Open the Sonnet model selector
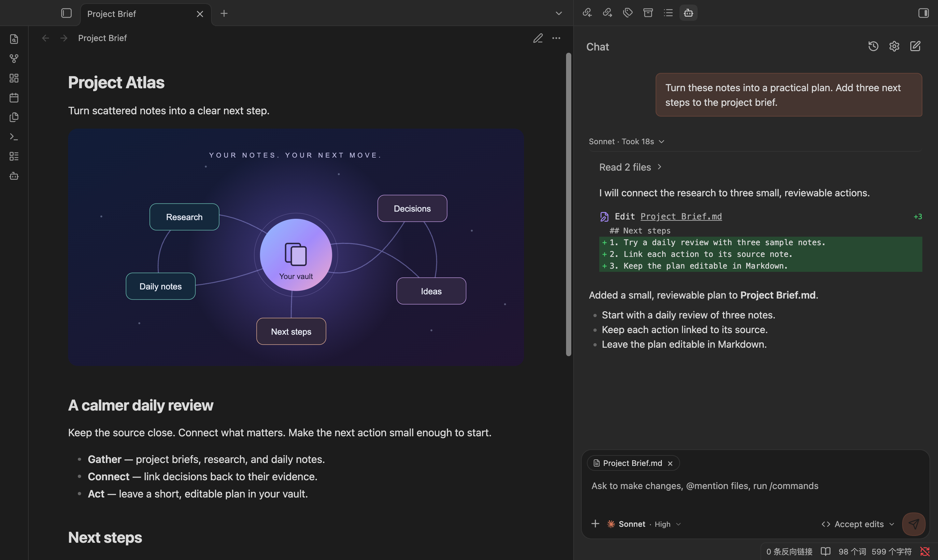938x560 pixels. (627, 524)
